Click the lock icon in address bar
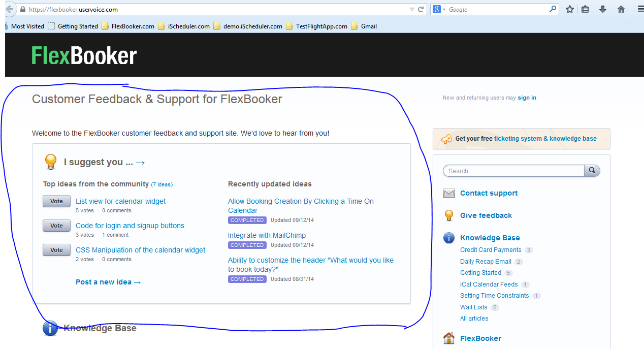The height and width of the screenshot is (349, 644). point(23,9)
